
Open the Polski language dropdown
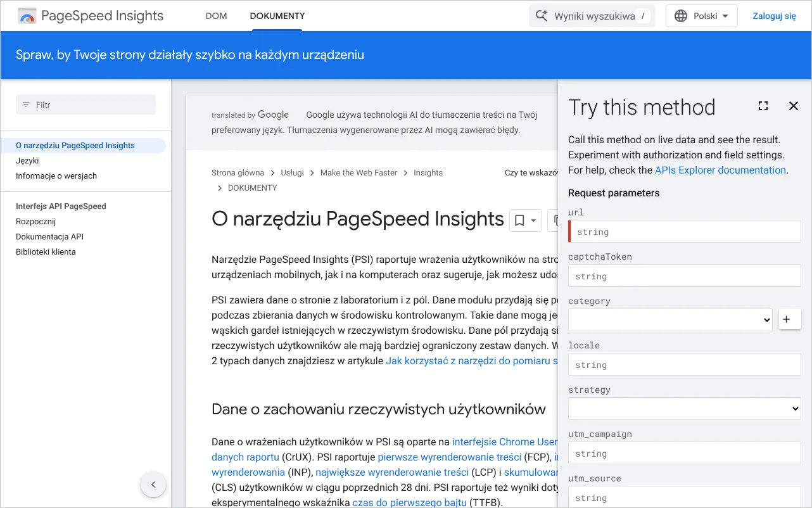click(702, 16)
